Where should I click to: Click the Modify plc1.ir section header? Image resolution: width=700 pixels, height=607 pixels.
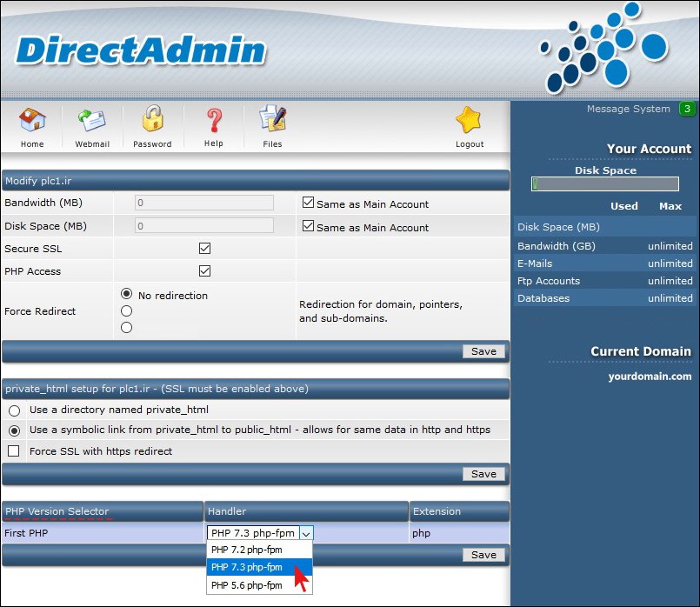pyautogui.click(x=256, y=181)
